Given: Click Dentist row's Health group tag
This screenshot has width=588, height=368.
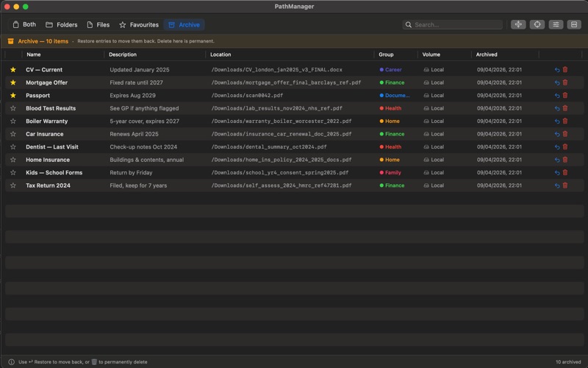Looking at the screenshot, I should pos(390,146).
